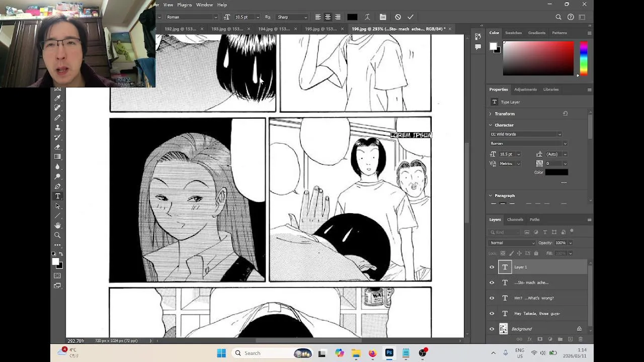Toggle Character and Paragraph panels button
The image size is (644, 362).
coord(383,17)
